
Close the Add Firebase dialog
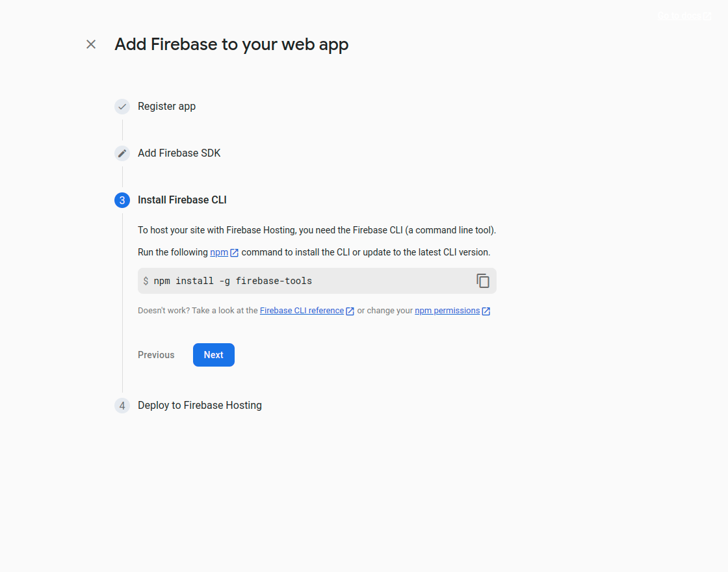click(91, 44)
